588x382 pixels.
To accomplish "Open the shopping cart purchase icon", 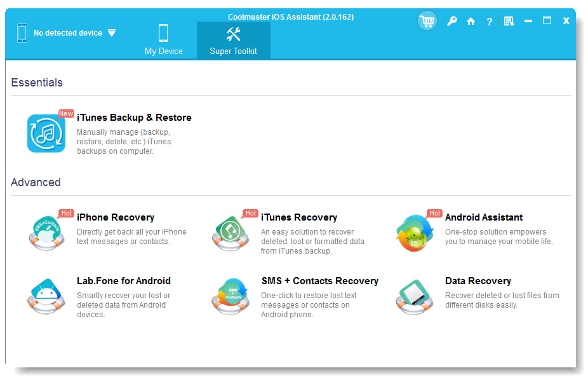I will click(x=427, y=20).
